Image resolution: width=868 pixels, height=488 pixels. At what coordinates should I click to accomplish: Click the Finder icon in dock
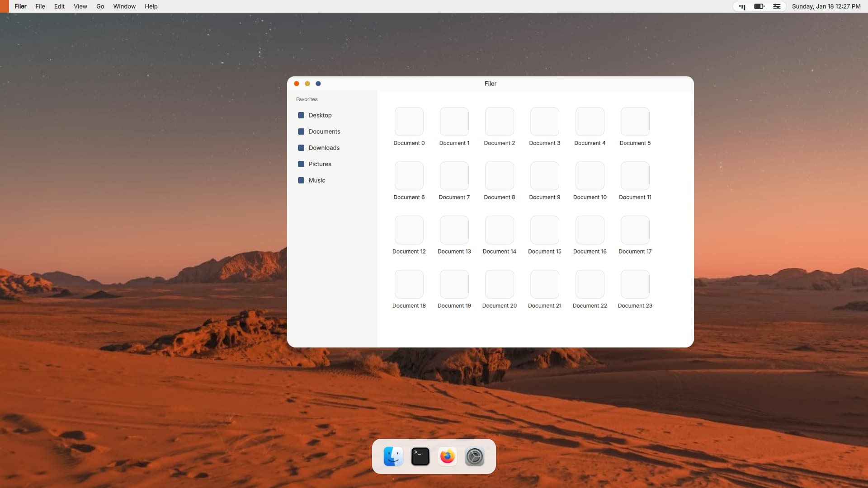click(393, 456)
